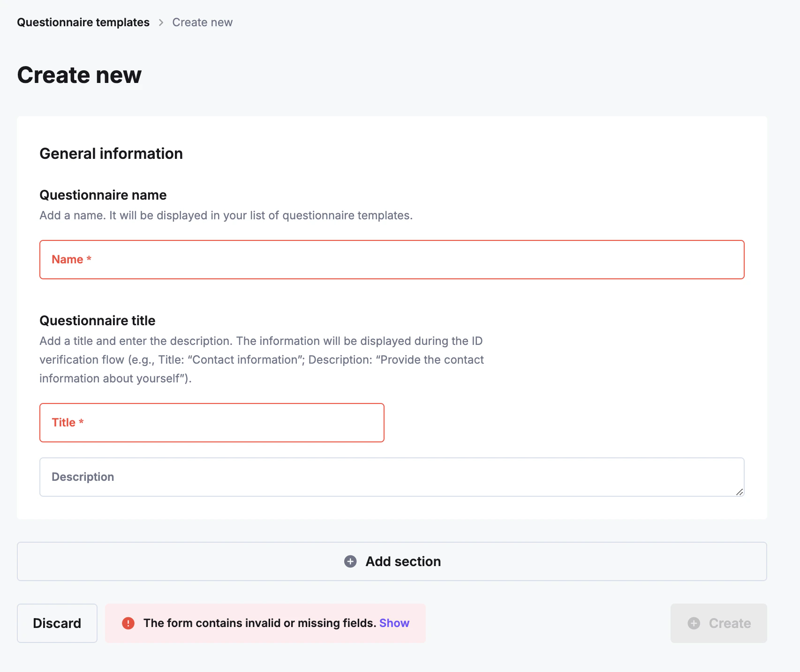Open Questionnaire templates breadcrumb link

click(83, 22)
